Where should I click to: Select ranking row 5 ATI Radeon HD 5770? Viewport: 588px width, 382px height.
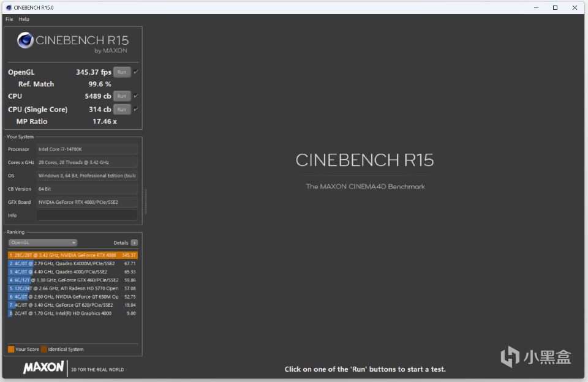click(x=73, y=288)
